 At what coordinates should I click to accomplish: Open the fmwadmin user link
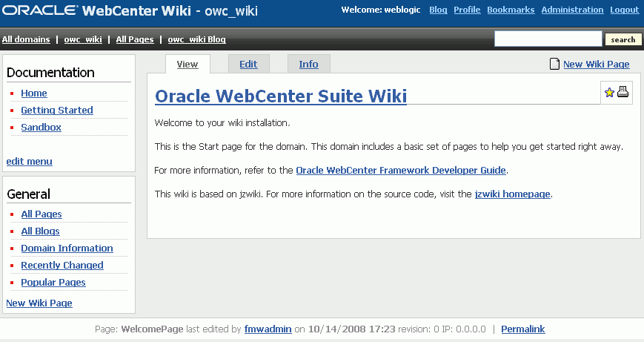268,329
